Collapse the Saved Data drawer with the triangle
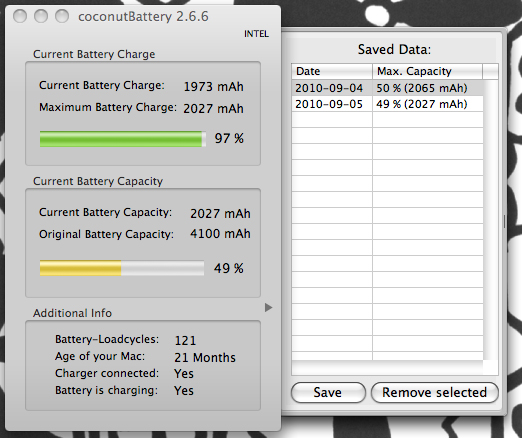The height and width of the screenshot is (438, 522). pos(268,307)
